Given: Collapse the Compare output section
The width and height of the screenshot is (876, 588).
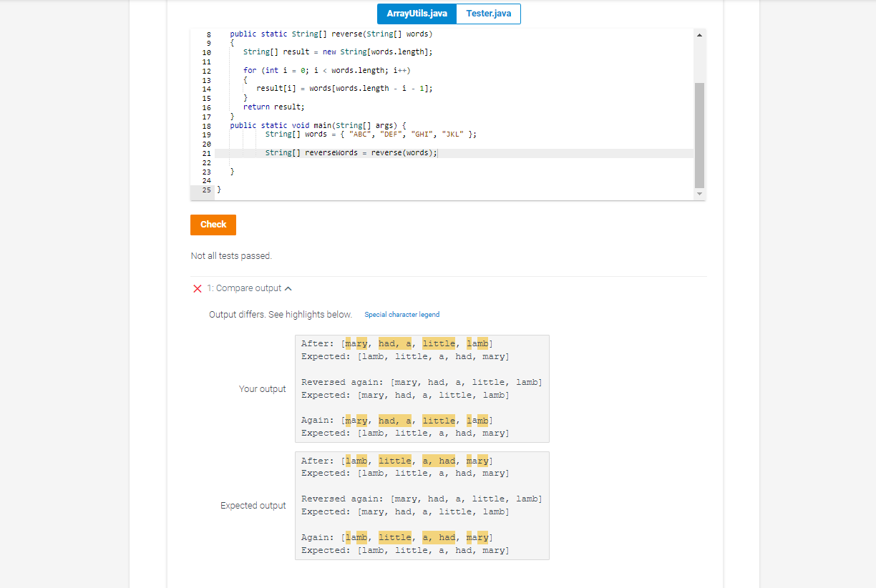Looking at the screenshot, I should tap(246, 288).
